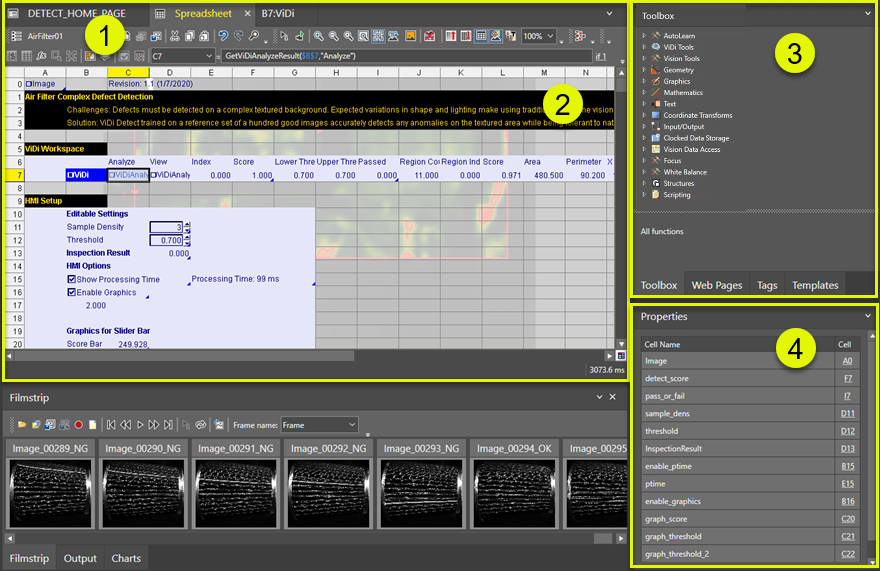Screen dimensions: 880x571
Task: Switch to the Charts tab
Action: [x=126, y=558]
